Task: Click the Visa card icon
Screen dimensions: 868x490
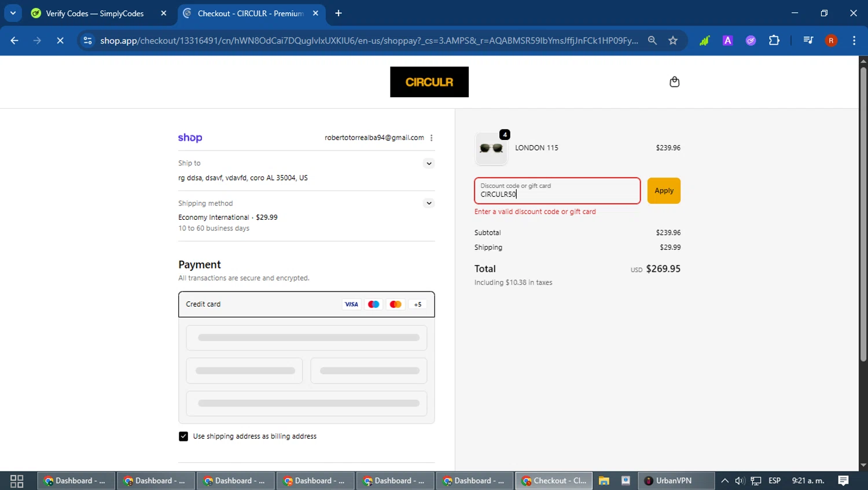Action: click(x=351, y=304)
